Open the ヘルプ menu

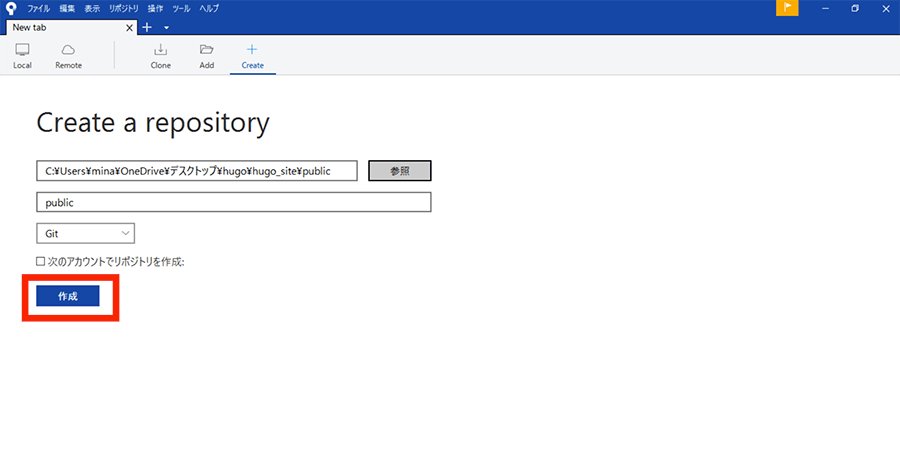[209, 9]
